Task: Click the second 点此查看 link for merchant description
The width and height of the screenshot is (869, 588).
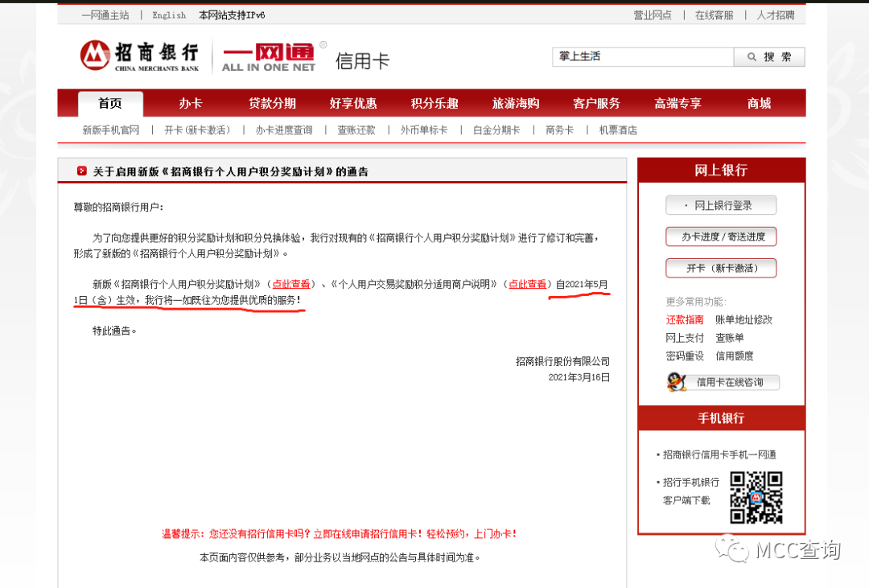Action: (x=528, y=284)
